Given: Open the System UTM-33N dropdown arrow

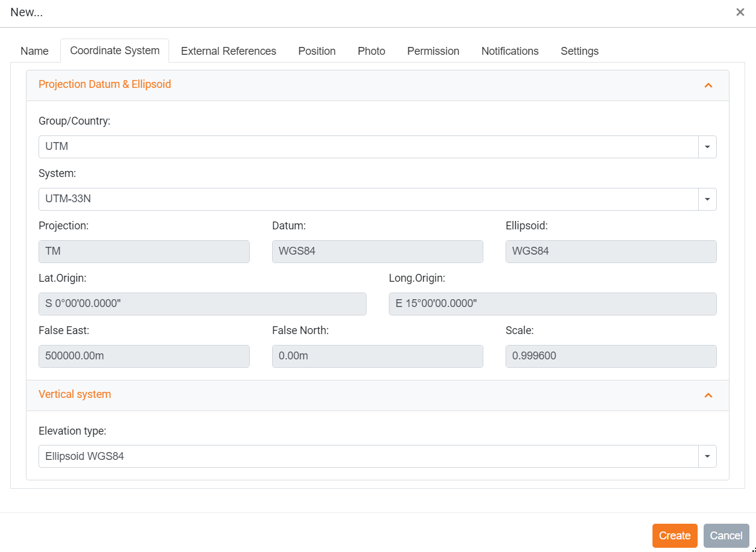Looking at the screenshot, I should 707,199.
